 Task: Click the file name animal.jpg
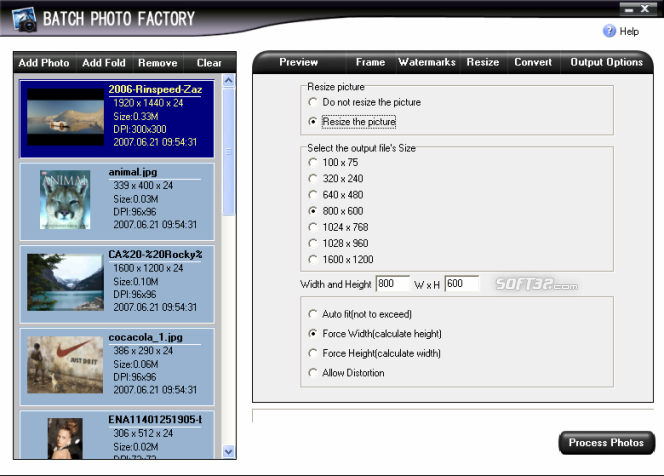coord(133,172)
